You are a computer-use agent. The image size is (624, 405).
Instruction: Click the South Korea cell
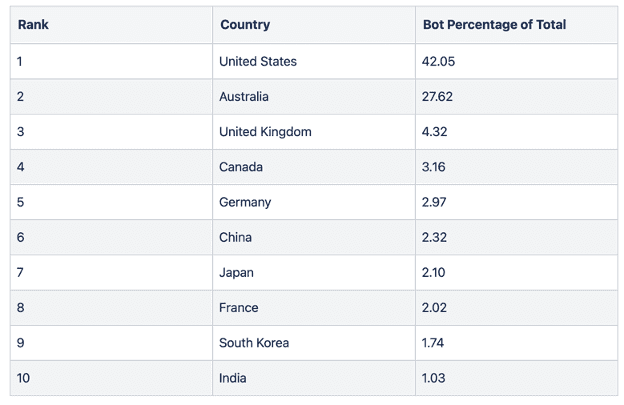314,343
